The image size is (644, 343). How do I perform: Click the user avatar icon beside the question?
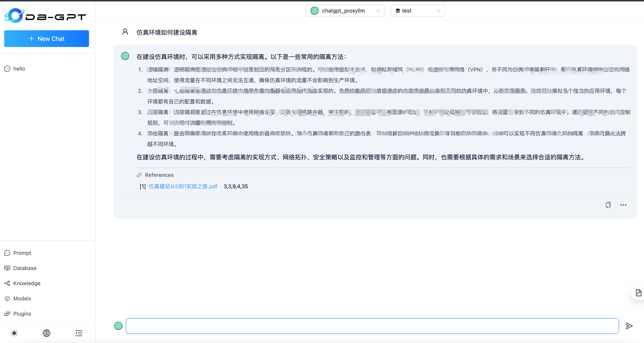[125, 32]
